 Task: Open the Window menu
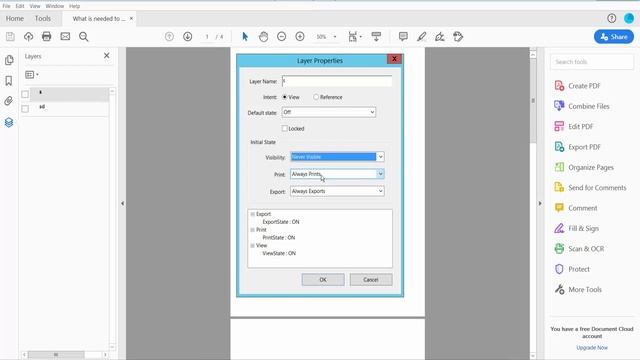point(55,6)
